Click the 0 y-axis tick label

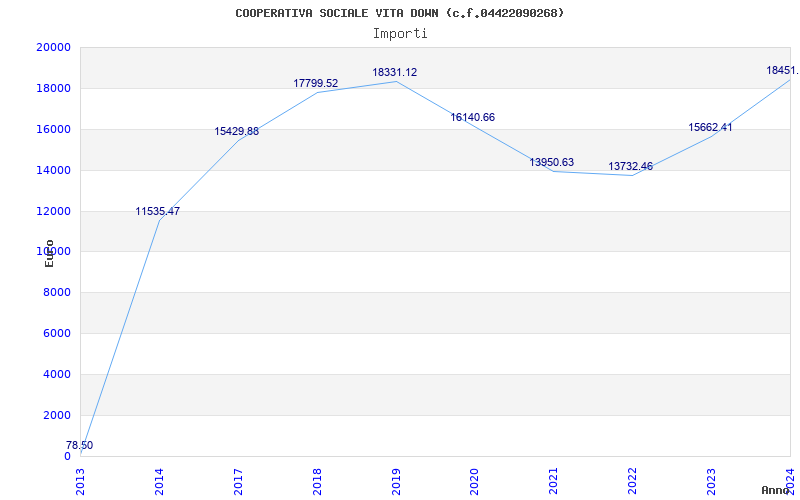click(67, 456)
